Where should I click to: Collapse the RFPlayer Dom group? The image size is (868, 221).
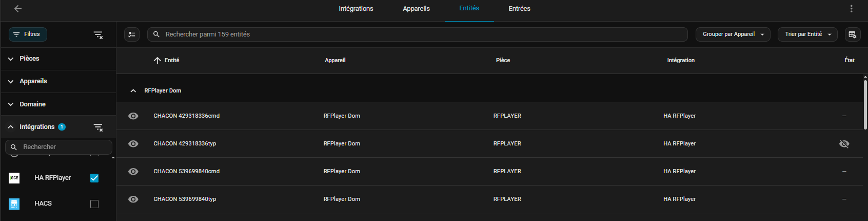coord(133,91)
